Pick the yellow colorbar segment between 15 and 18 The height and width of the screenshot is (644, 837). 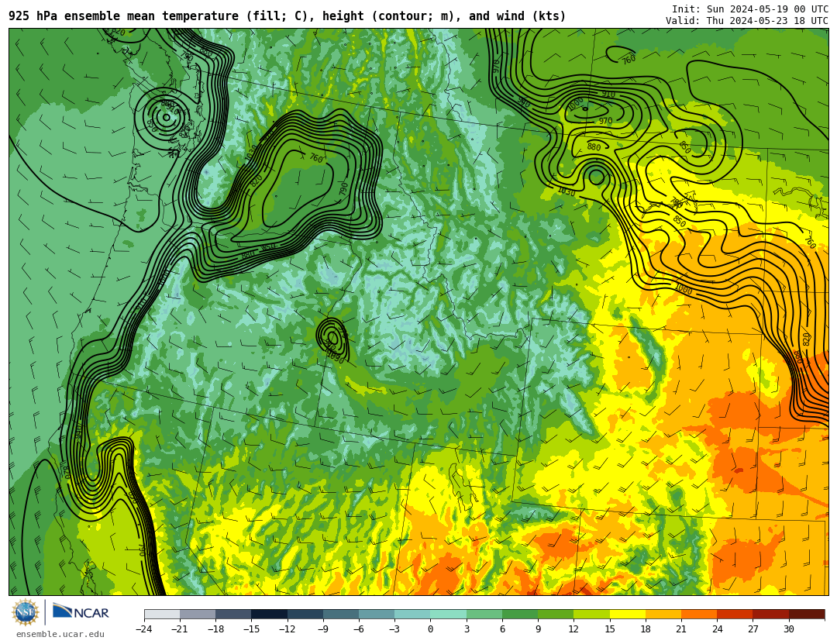(x=627, y=614)
